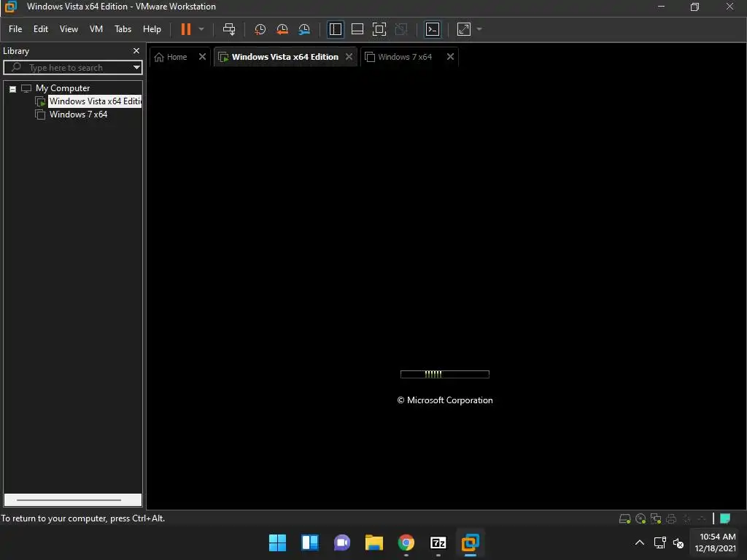Pause the running virtual machine

186,29
